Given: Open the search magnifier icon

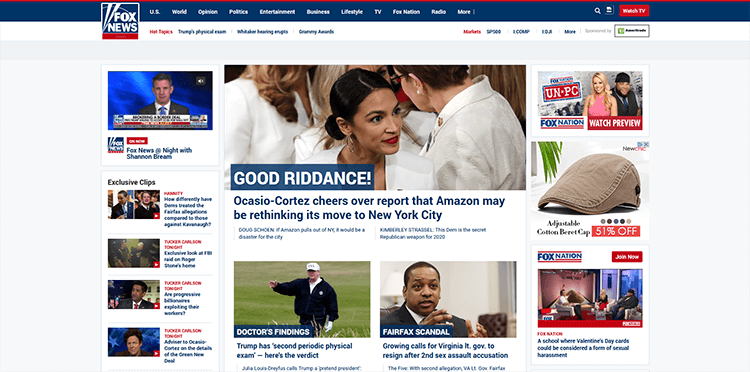Looking at the screenshot, I should point(597,11).
